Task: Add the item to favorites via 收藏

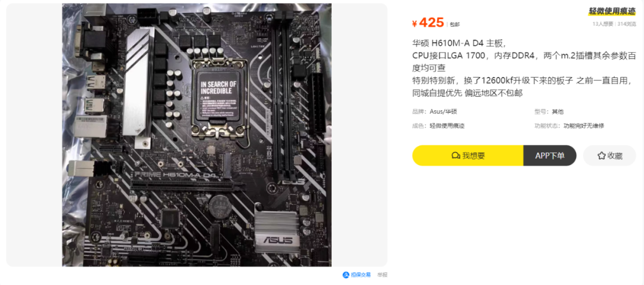Action: point(609,156)
